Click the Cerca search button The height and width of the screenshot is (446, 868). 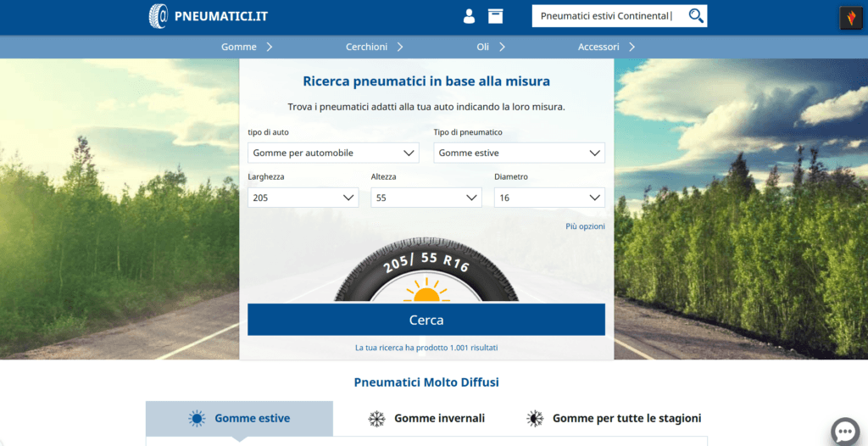tap(426, 320)
